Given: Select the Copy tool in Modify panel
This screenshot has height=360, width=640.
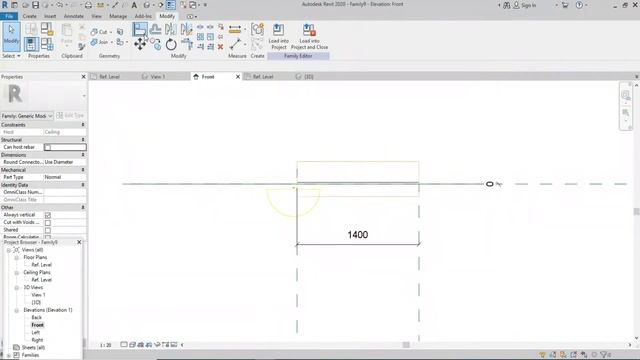Looking at the screenshot, I should coord(156,44).
